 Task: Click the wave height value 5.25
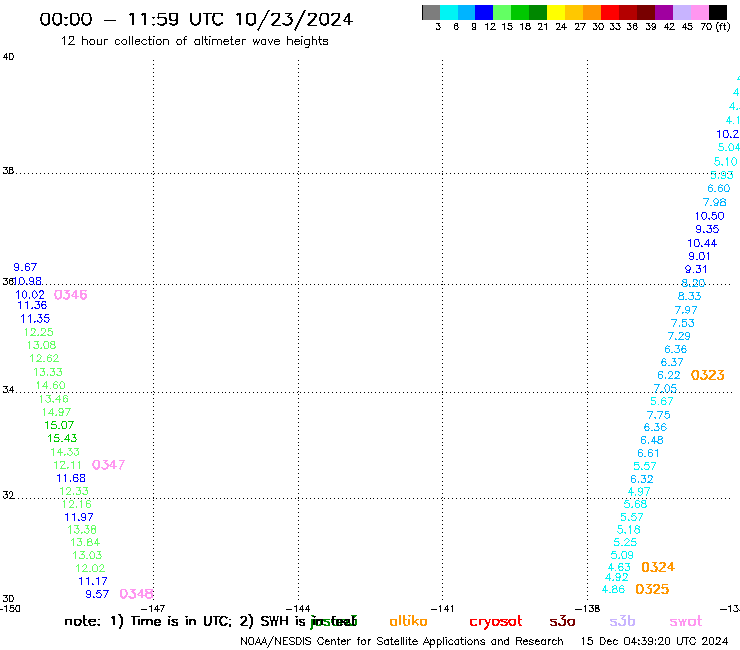[625, 542]
